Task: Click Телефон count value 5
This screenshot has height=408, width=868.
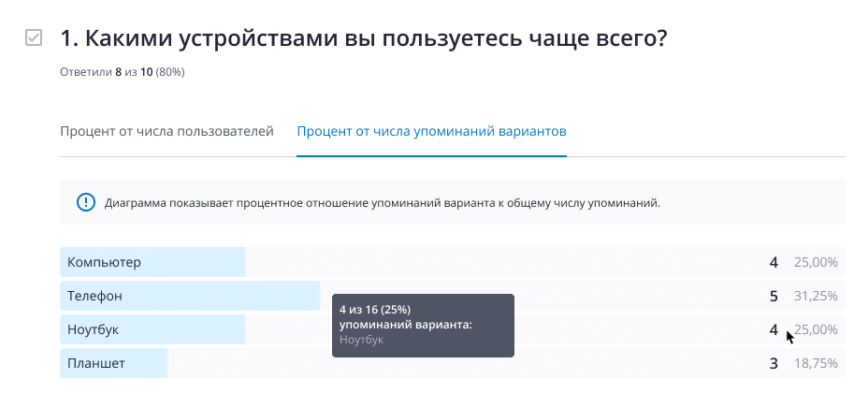Action: [x=774, y=296]
